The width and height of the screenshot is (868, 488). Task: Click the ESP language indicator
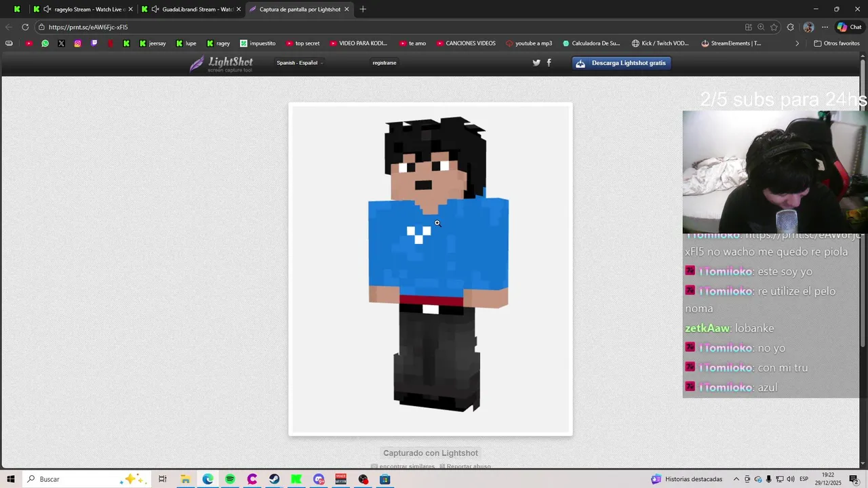[x=804, y=479]
